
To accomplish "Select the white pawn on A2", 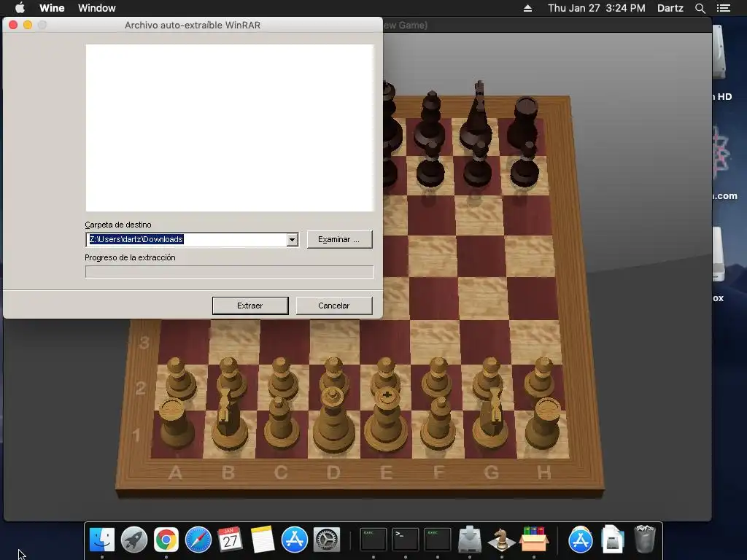I will pos(179,378).
